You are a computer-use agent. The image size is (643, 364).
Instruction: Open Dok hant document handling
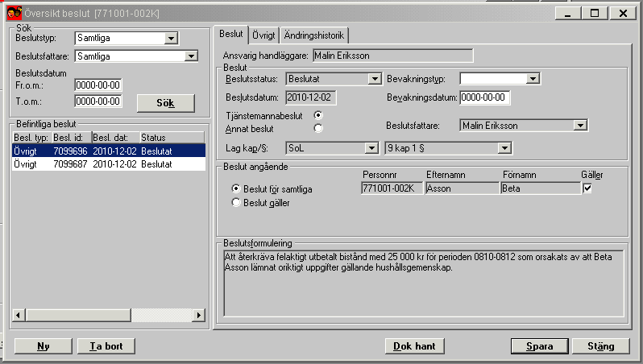pos(415,346)
